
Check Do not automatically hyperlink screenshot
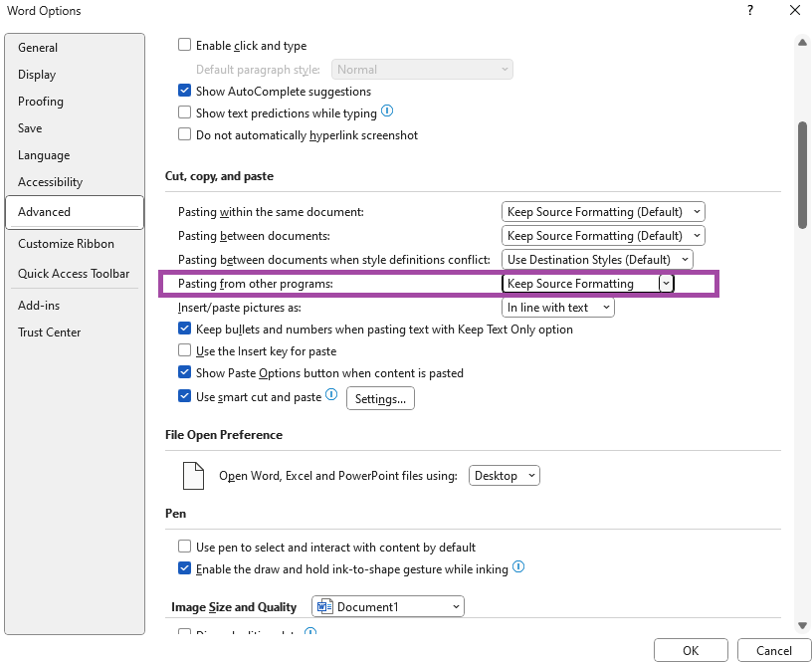click(x=184, y=134)
